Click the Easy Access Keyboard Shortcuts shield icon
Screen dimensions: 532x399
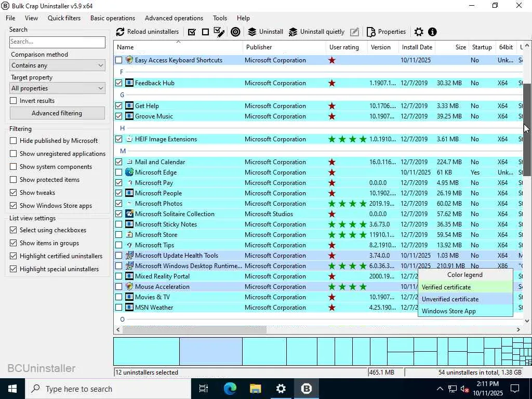pos(129,60)
